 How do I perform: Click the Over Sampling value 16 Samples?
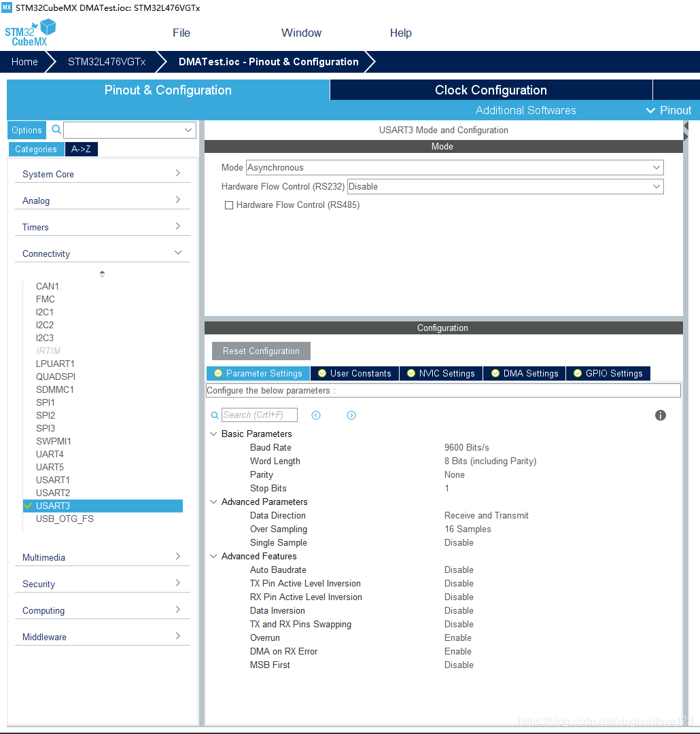[x=468, y=529]
